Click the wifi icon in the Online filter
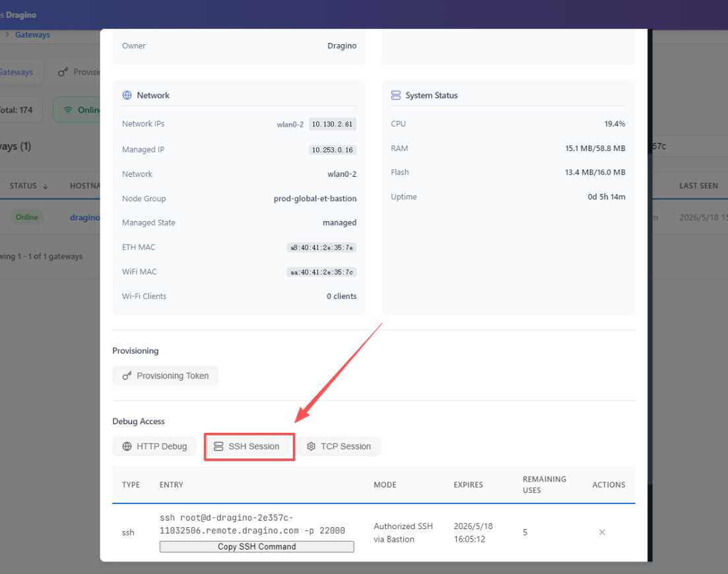This screenshot has width=728, height=574. point(68,110)
